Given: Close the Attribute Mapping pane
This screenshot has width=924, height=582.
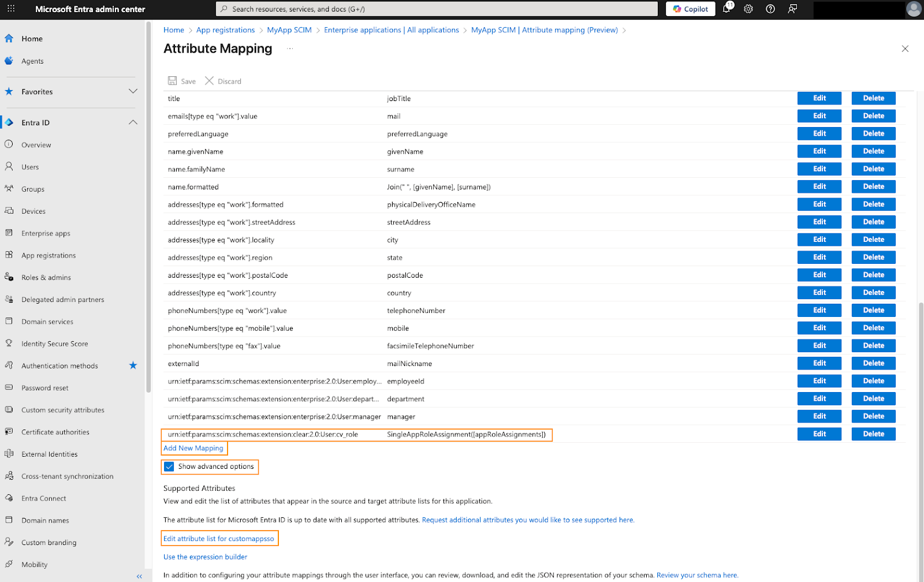Looking at the screenshot, I should 905,49.
